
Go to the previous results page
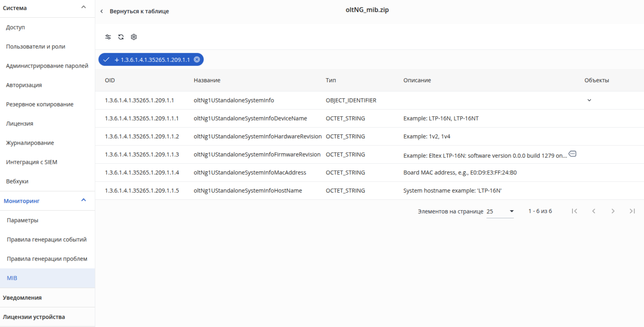[594, 211]
